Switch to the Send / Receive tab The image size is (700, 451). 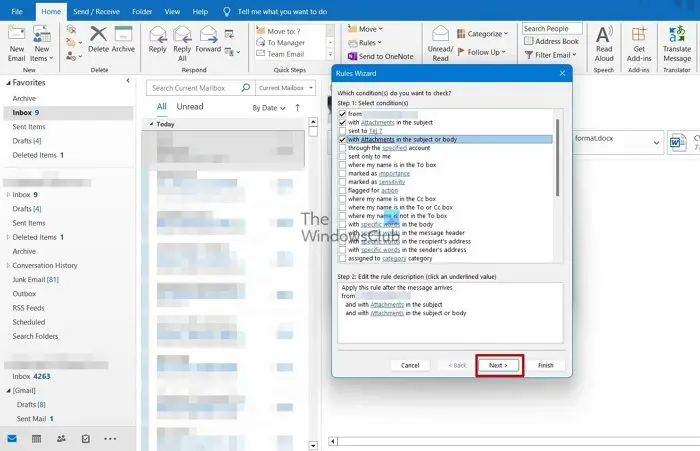coord(96,12)
